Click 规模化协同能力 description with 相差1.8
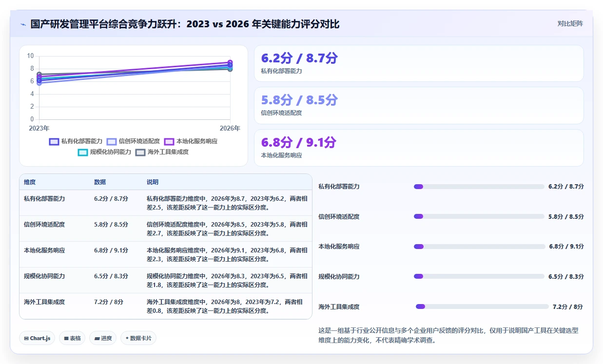The width and height of the screenshot is (603, 364). pos(227,281)
